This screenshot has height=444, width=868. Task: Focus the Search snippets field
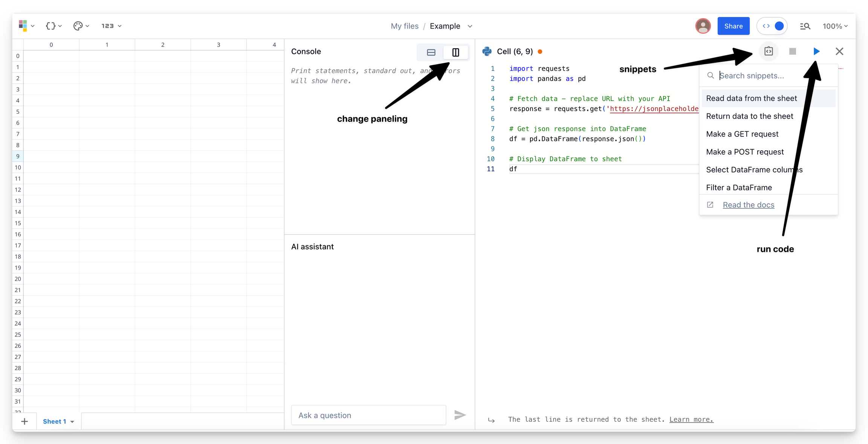click(769, 76)
